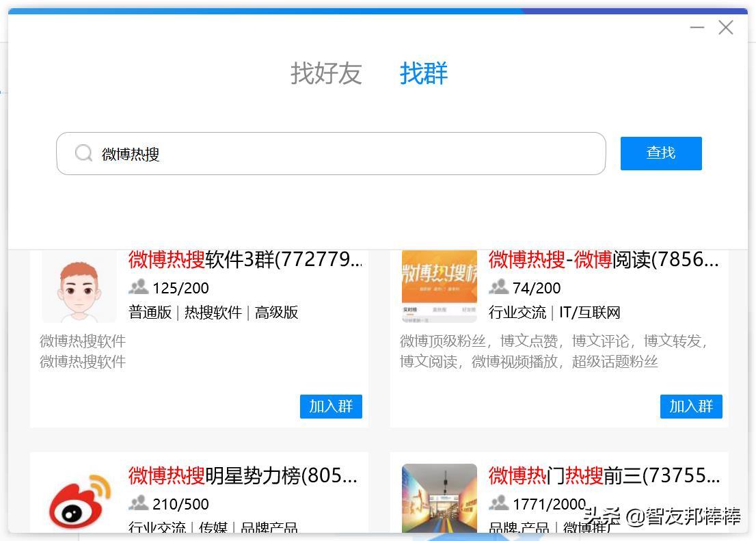Click the magnifier icon in search box
The width and height of the screenshot is (756, 541).
tap(83, 153)
